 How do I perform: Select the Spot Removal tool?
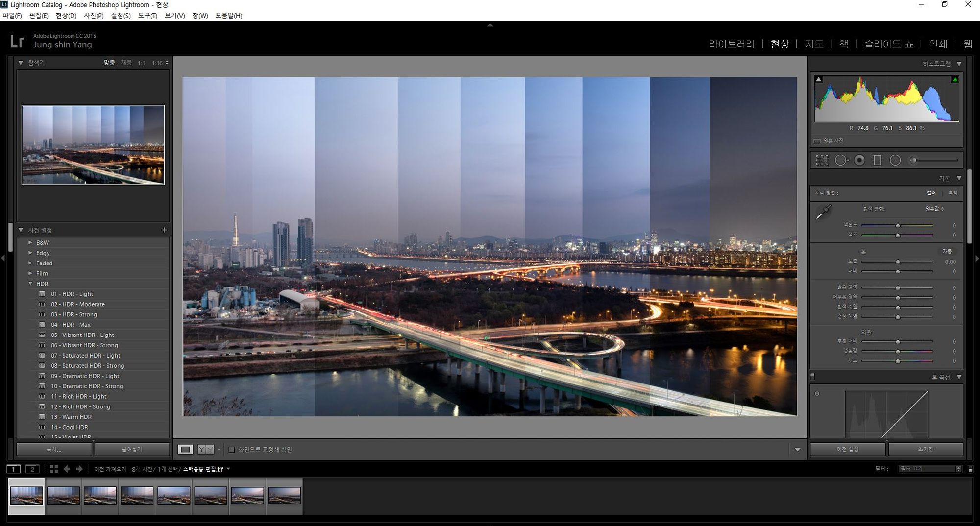841,160
